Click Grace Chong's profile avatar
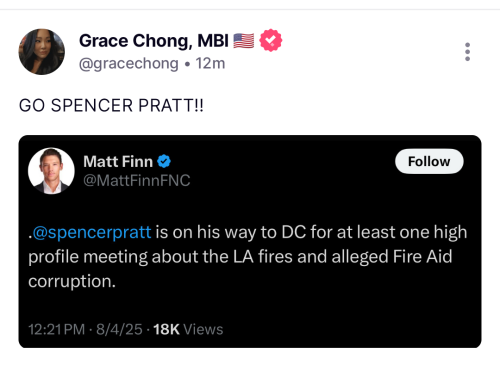500x365 pixels. pyautogui.click(x=42, y=52)
